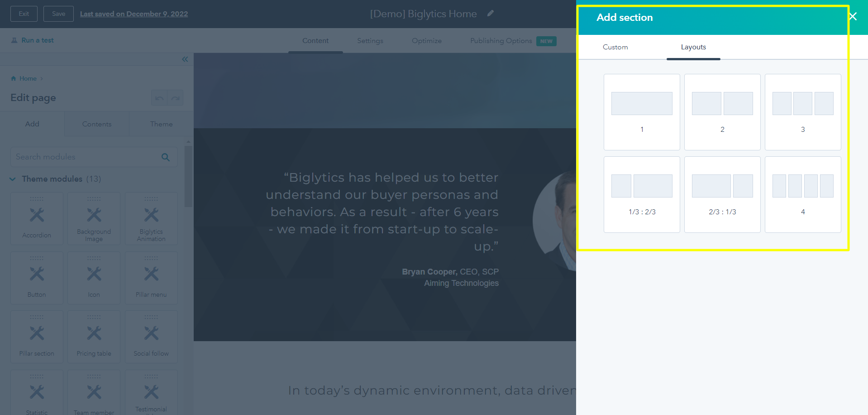Click the Bryan Cooper, CEO, SCP text

tap(450, 272)
